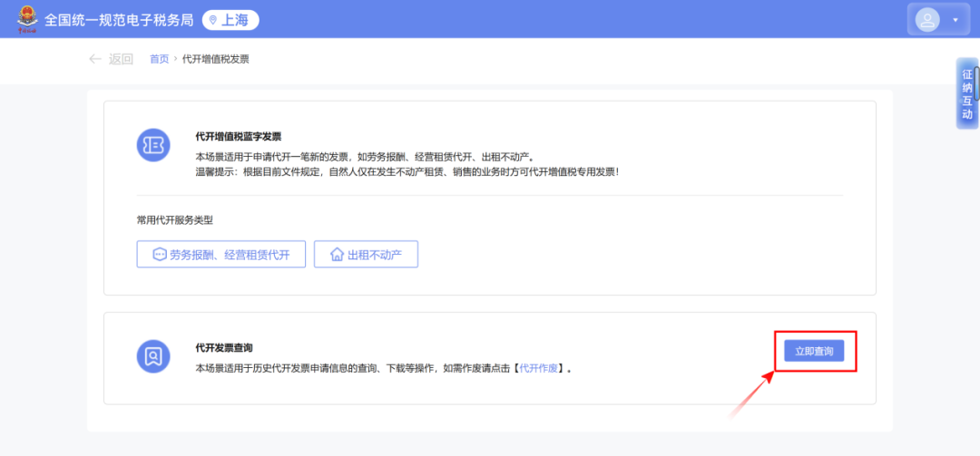Image resolution: width=980 pixels, height=456 pixels.
Task: Click 全国统一规范电子税务局 title text
Action: [120, 20]
